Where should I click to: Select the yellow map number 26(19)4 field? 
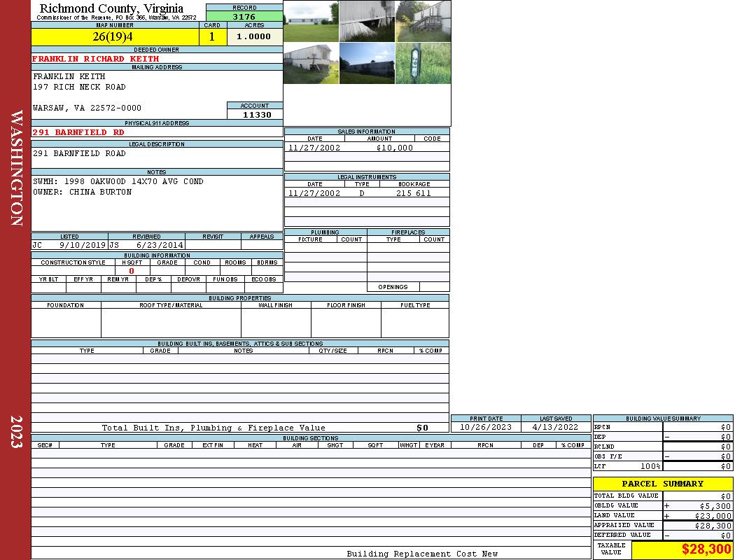pyautogui.click(x=114, y=36)
